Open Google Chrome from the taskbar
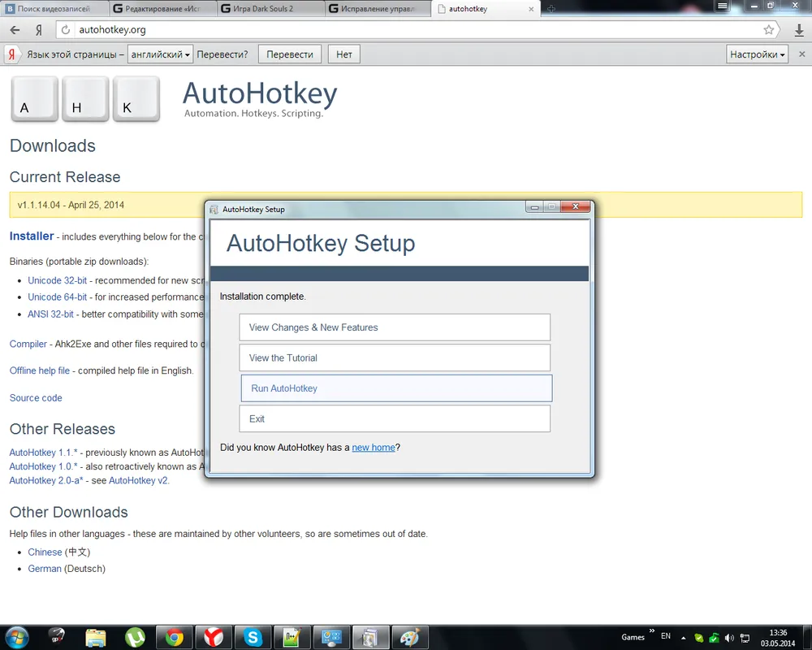Image resolution: width=812 pixels, height=650 pixels. [175, 636]
